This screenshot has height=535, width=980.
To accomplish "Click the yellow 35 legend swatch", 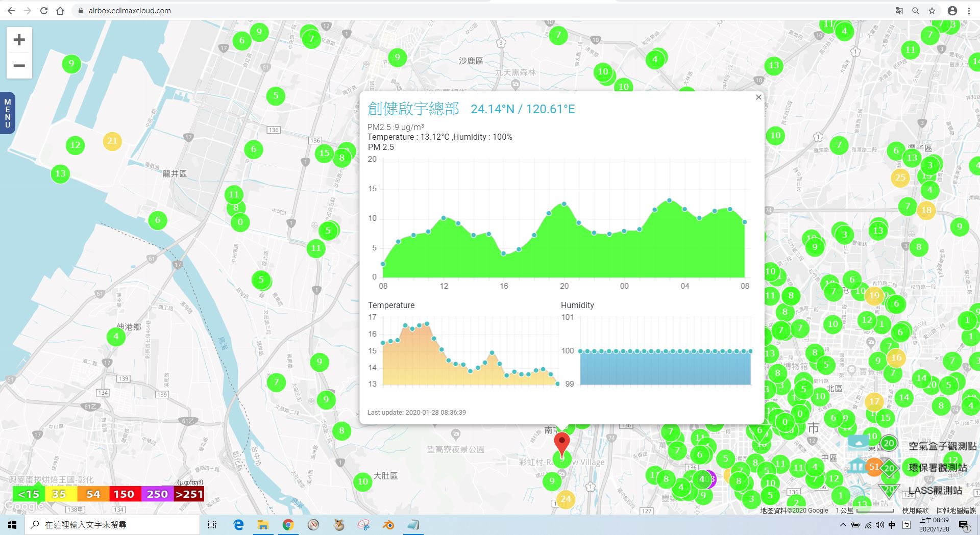I will pos(61,494).
